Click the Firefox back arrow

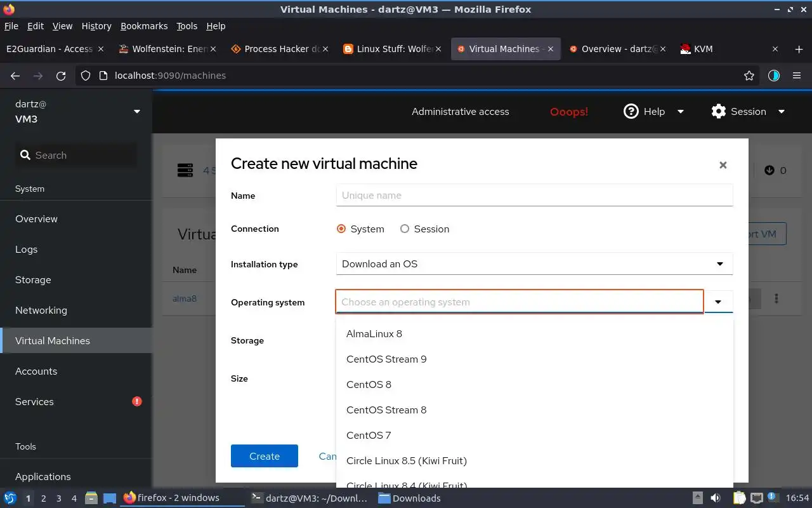point(15,76)
